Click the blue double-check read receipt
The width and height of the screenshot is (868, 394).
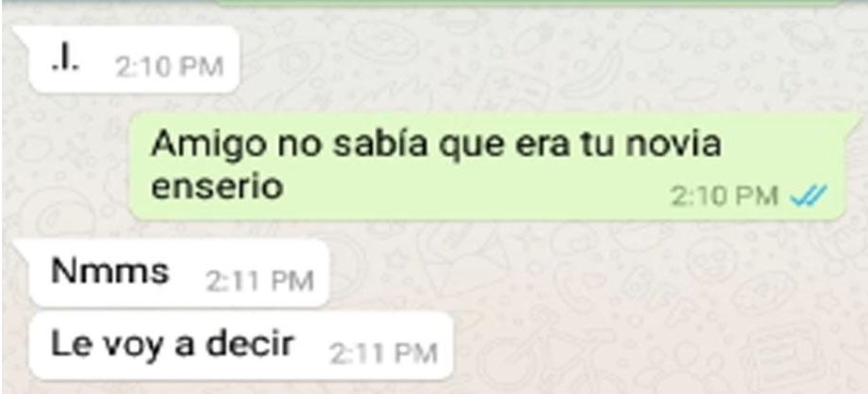(x=809, y=196)
